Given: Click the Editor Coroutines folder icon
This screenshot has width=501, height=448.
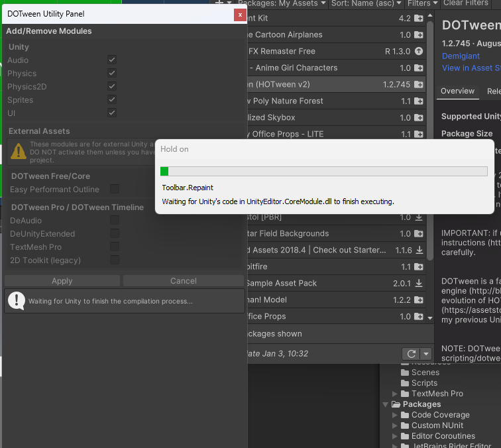Looking at the screenshot, I should tap(405, 436).
